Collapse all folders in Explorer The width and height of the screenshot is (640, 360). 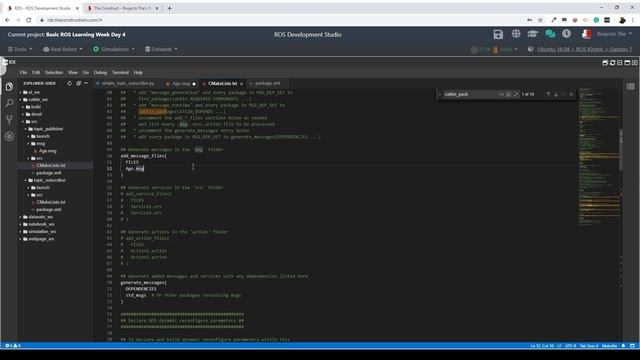[78, 83]
